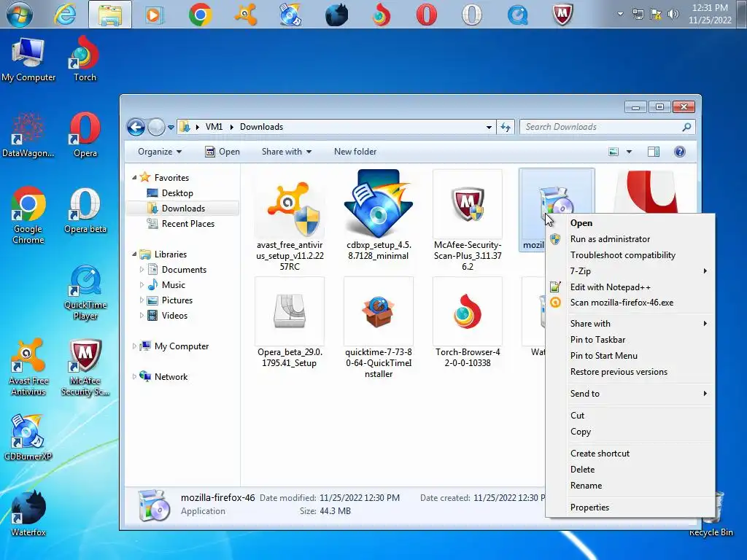The width and height of the screenshot is (747, 560).
Task: Open QuickTime icon in the taskbar
Action: [517, 15]
